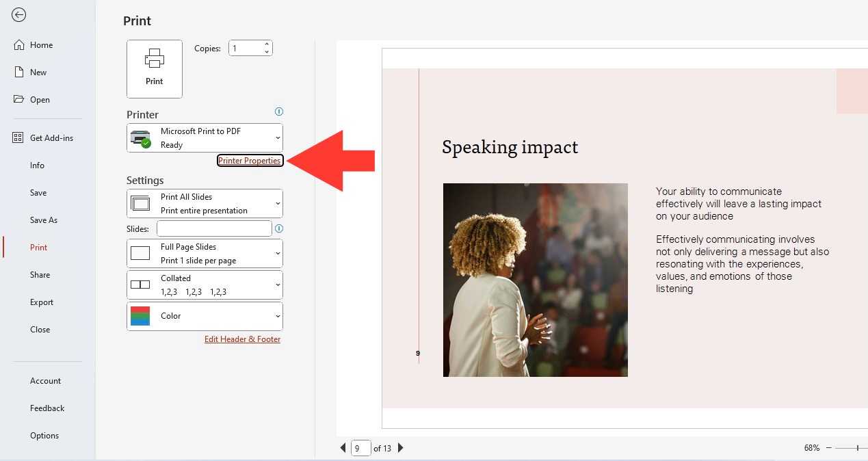The width and height of the screenshot is (868, 461).
Task: Expand the Print All Slides dropdown
Action: tap(205, 204)
